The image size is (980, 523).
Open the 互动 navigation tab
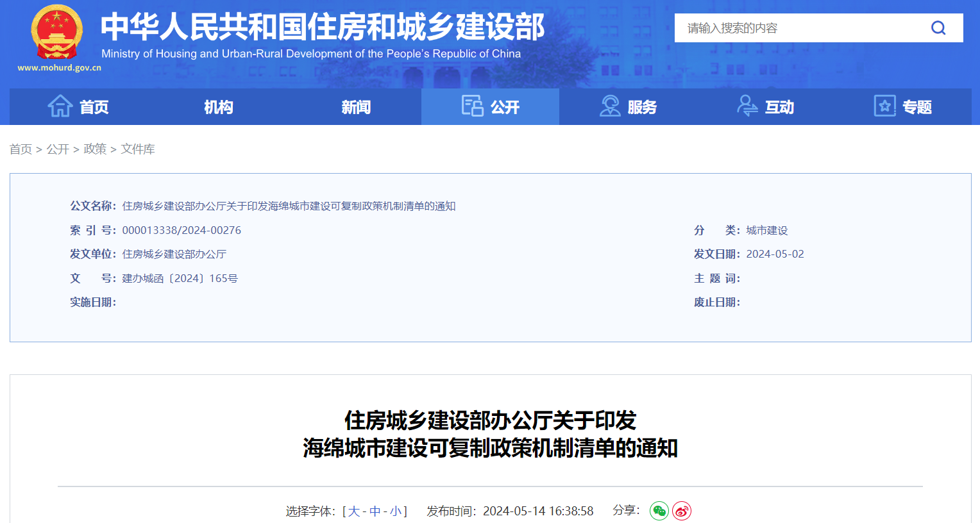[x=765, y=106]
